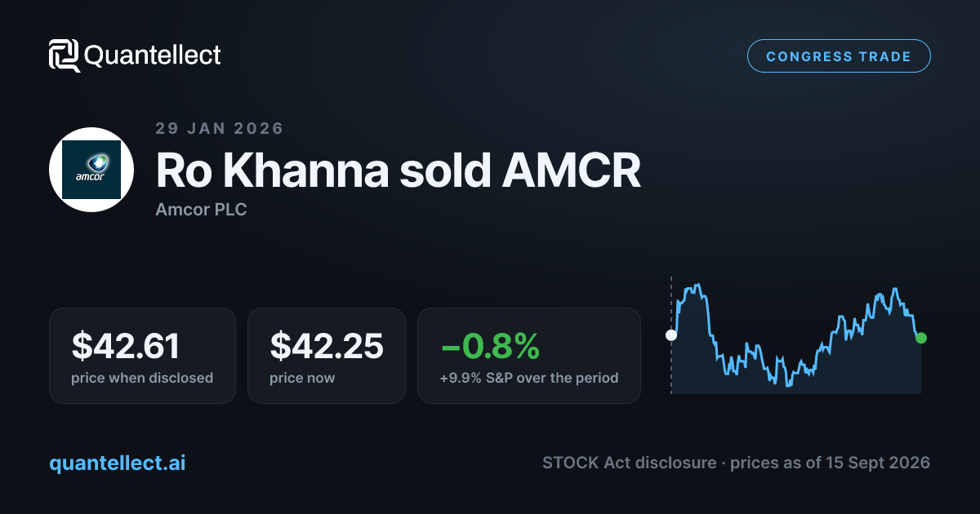Select the -0.8% performance card
The image size is (980, 514).
coord(529,355)
